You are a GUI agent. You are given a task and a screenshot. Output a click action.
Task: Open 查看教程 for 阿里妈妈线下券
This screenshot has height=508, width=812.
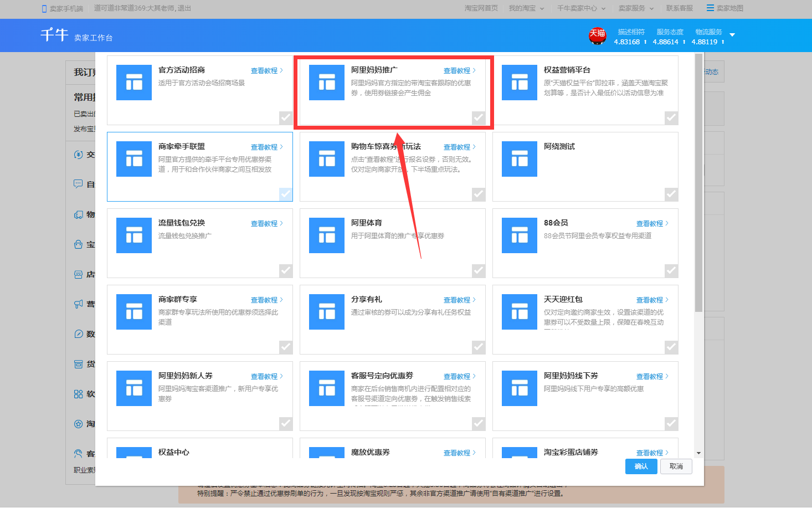click(652, 377)
